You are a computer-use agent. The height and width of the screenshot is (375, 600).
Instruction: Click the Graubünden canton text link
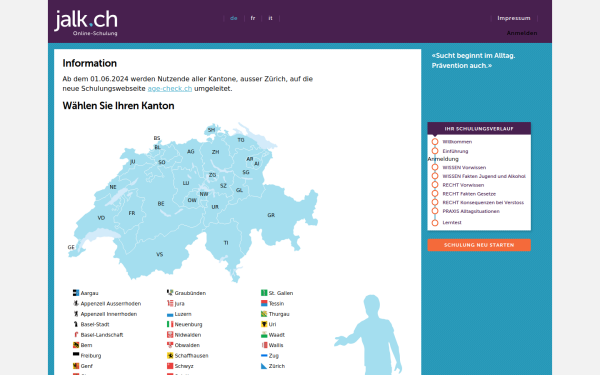190,293
